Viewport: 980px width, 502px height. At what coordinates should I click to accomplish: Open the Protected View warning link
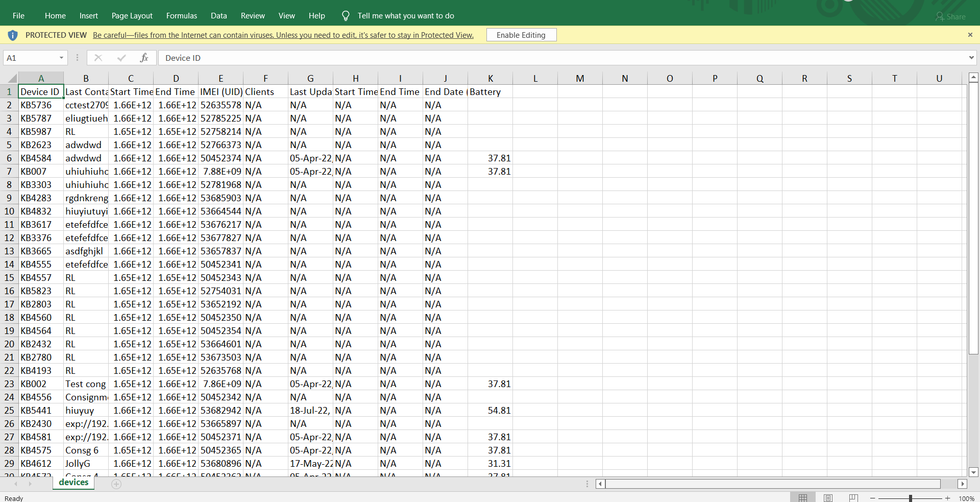click(283, 35)
